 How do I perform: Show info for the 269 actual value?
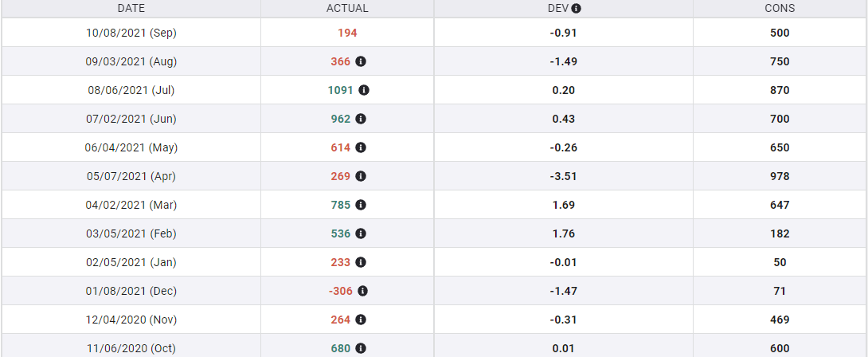[361, 176]
